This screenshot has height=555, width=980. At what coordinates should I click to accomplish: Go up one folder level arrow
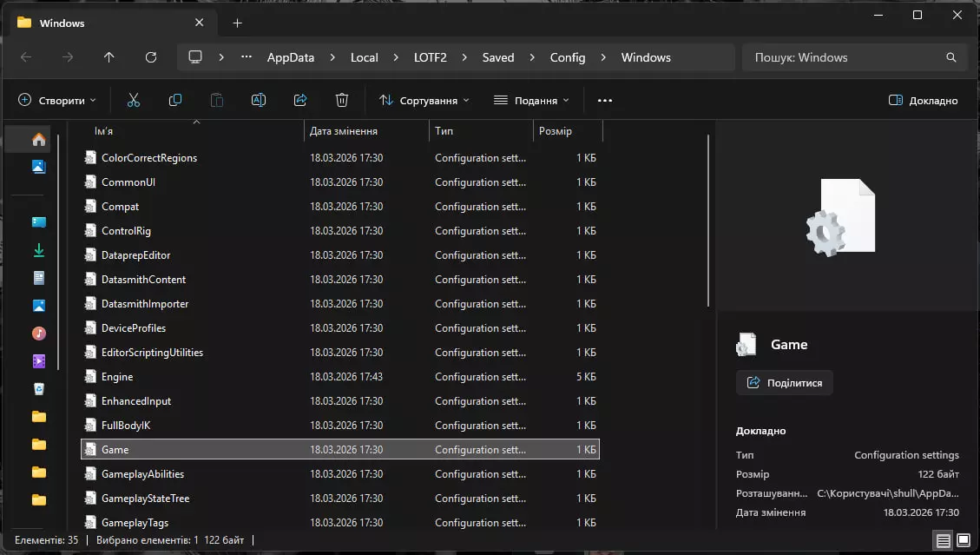tap(109, 57)
